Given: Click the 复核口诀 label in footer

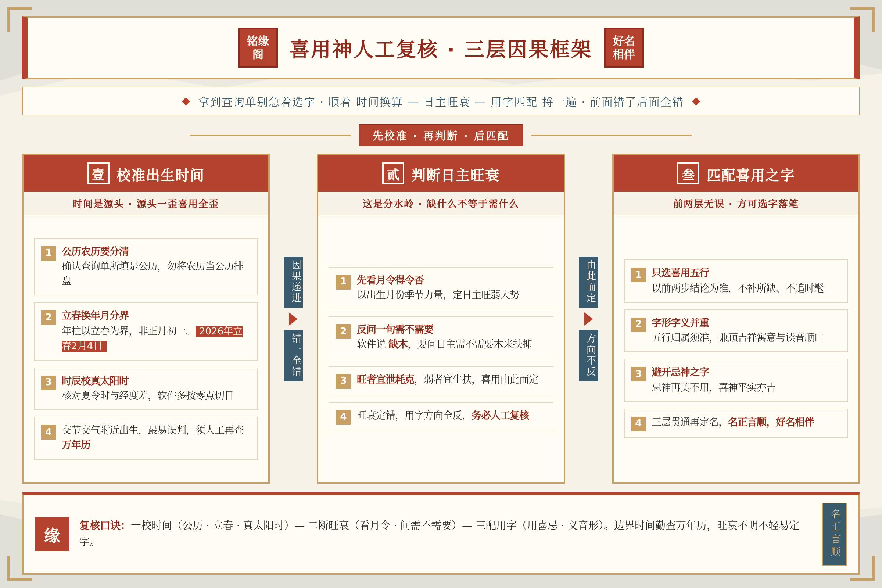Looking at the screenshot, I should [x=102, y=526].
